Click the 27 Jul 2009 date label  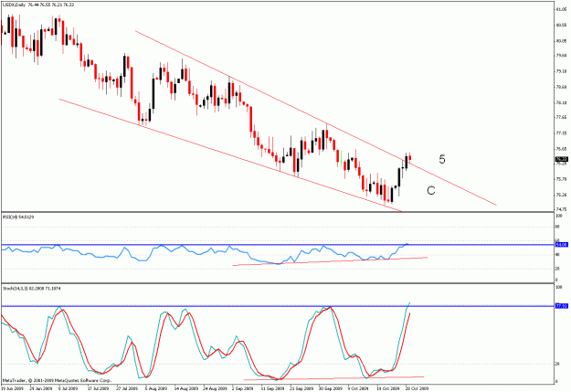click(127, 388)
